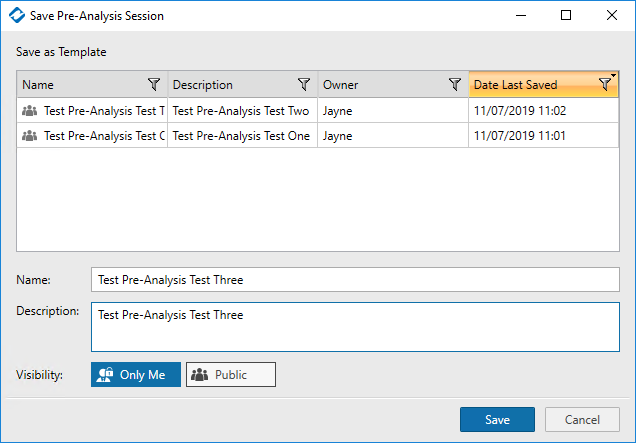Sort by the Owner column header
The image size is (636, 443).
[x=393, y=84]
